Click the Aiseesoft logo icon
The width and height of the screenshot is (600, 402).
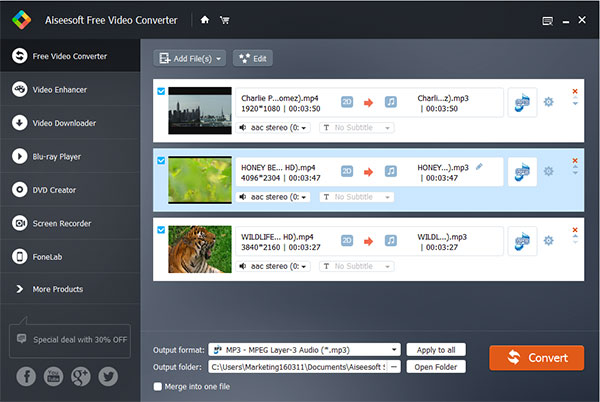pyautogui.click(x=21, y=20)
